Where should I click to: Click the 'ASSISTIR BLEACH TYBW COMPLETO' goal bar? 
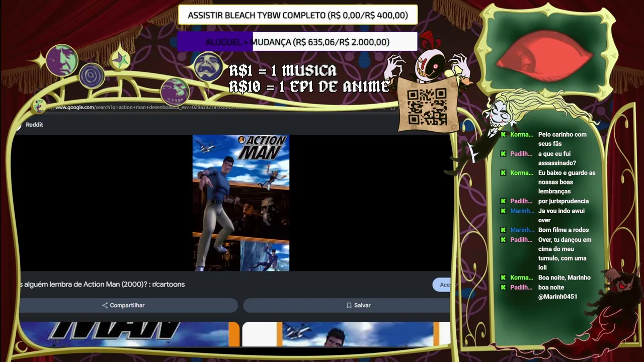[298, 15]
